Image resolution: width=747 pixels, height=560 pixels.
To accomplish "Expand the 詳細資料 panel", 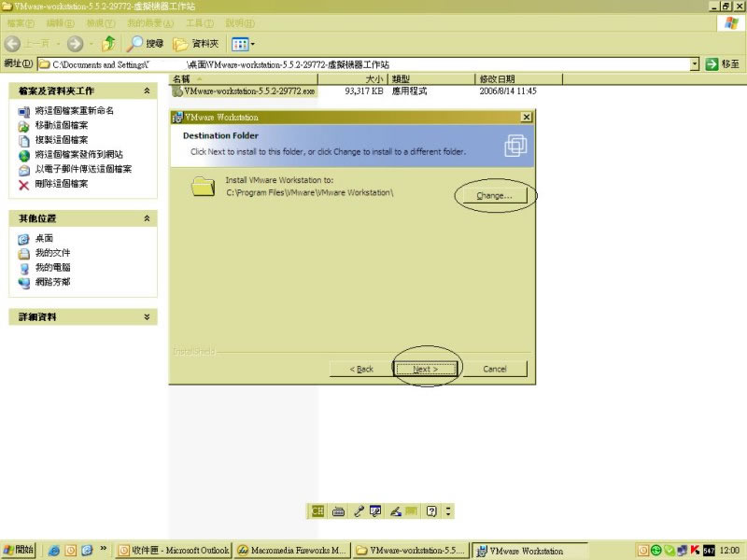I will (x=147, y=316).
